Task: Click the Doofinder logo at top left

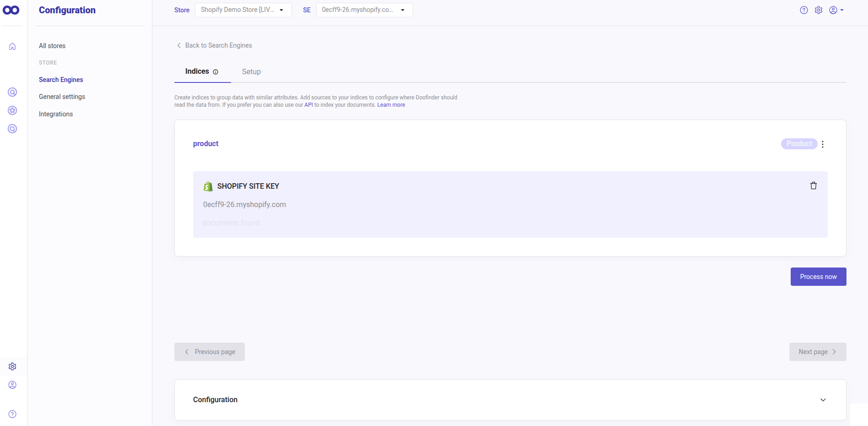Action: coord(11,10)
